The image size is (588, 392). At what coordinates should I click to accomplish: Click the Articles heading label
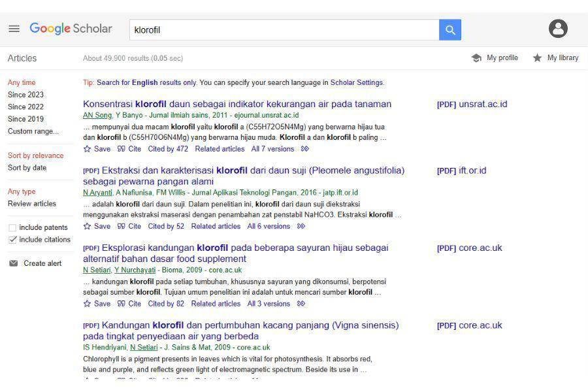point(22,58)
